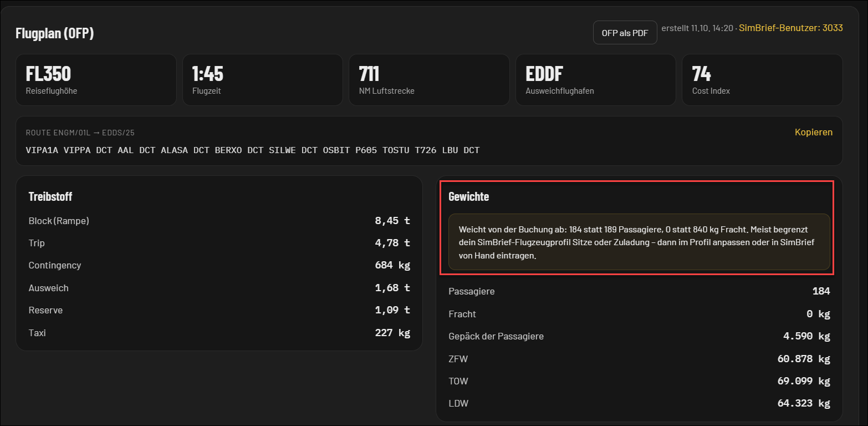
Task: Select the Ausweich fuel value "1,68 t"
Action: (392, 288)
